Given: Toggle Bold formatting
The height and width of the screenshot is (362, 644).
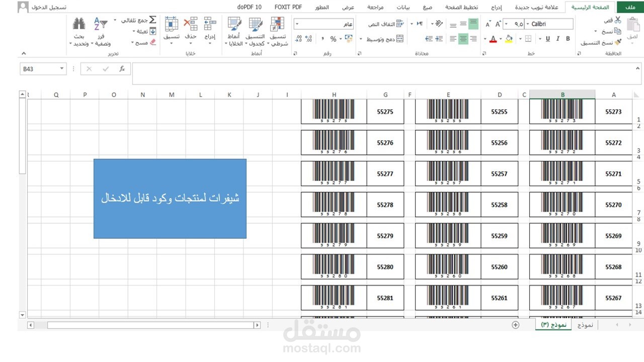Looking at the screenshot, I should coord(568,39).
